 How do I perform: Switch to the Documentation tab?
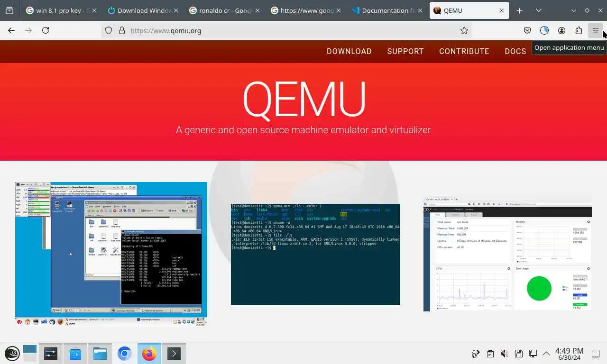(x=387, y=10)
